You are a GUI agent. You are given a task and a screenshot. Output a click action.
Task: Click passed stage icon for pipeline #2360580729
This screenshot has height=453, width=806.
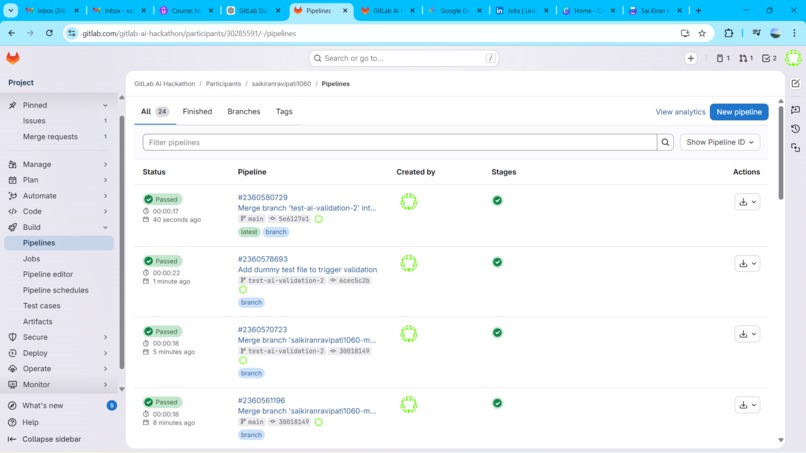(497, 201)
